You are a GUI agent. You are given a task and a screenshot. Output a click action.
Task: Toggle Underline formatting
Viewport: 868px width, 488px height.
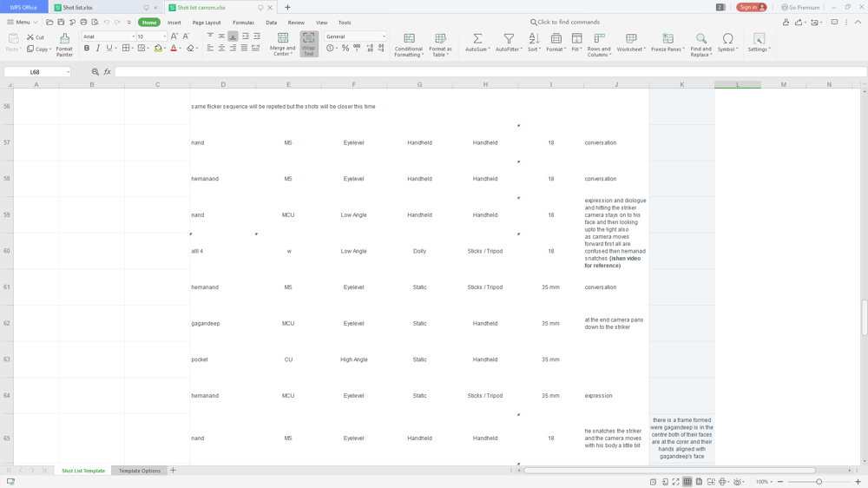pos(109,48)
